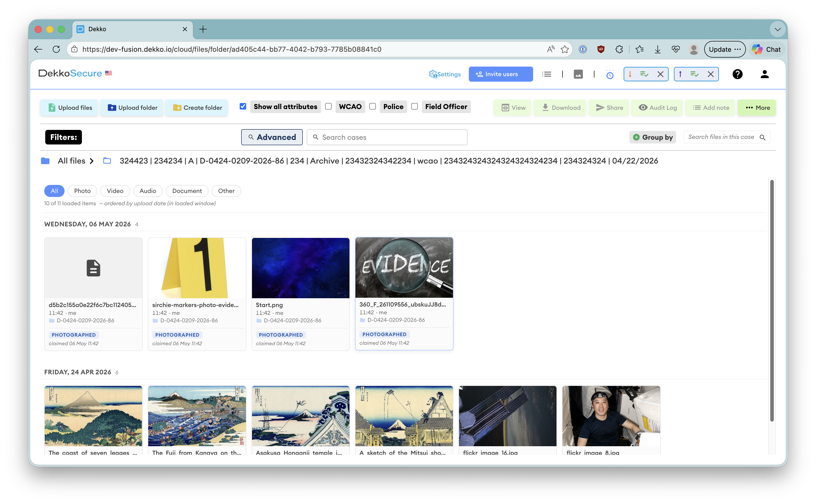Reload the page with refresh icon
This screenshot has height=504, width=816.
tap(56, 49)
